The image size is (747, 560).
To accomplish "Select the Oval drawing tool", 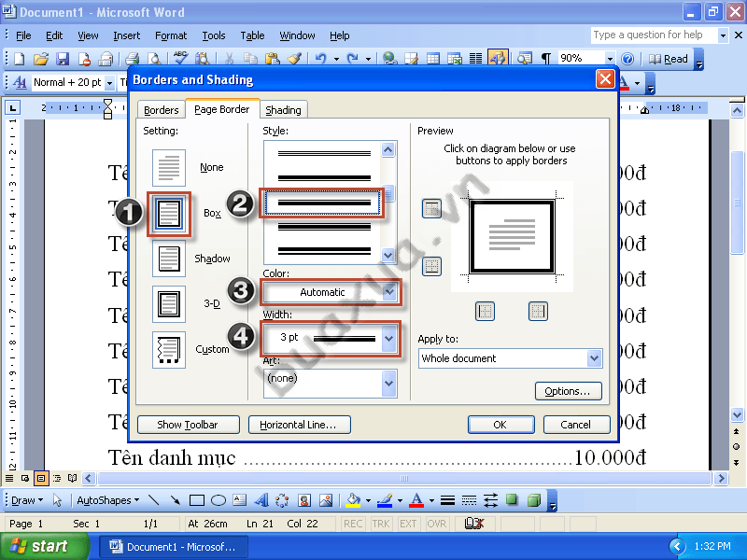I will click(x=218, y=500).
